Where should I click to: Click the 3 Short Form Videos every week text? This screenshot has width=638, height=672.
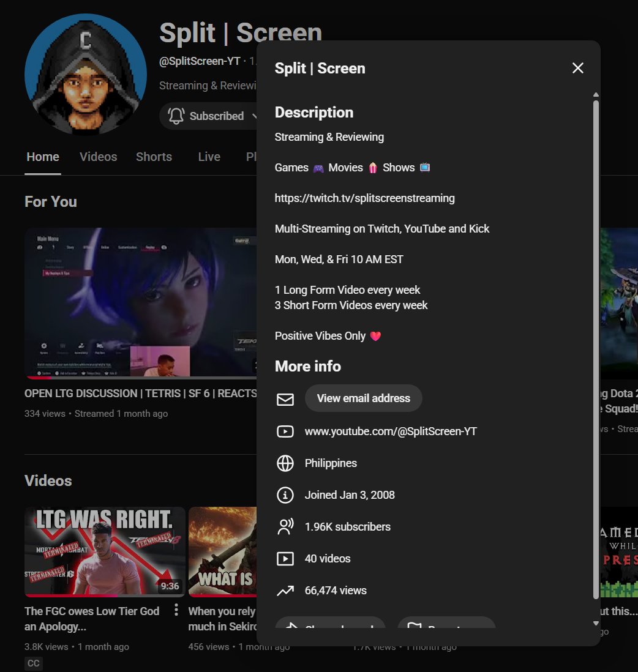click(x=351, y=305)
